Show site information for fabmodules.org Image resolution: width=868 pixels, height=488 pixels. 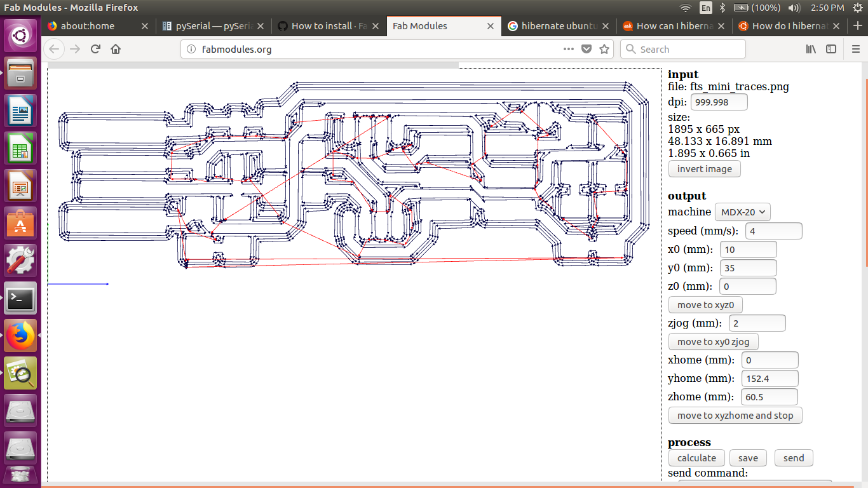190,49
